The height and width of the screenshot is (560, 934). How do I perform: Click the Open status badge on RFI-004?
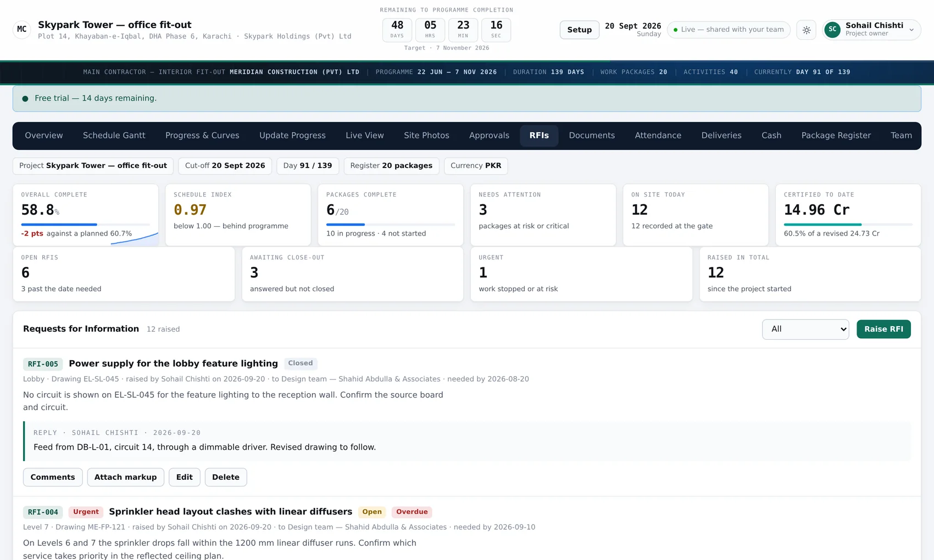pos(372,512)
